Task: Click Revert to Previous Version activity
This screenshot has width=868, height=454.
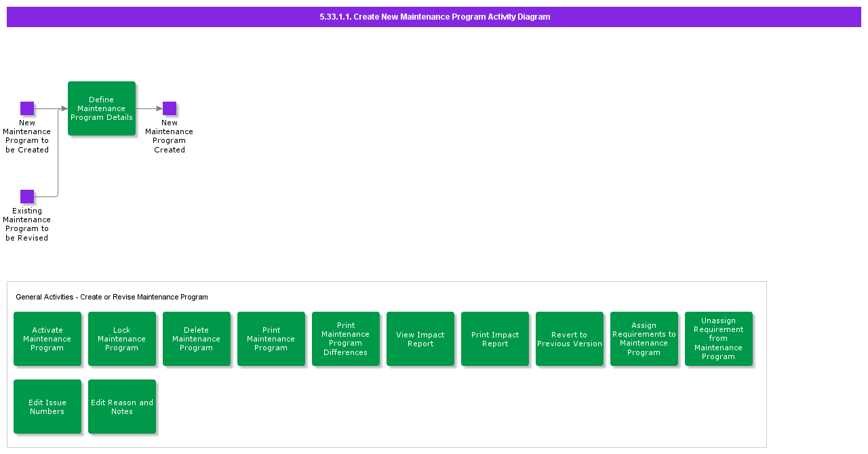Action: 570,339
